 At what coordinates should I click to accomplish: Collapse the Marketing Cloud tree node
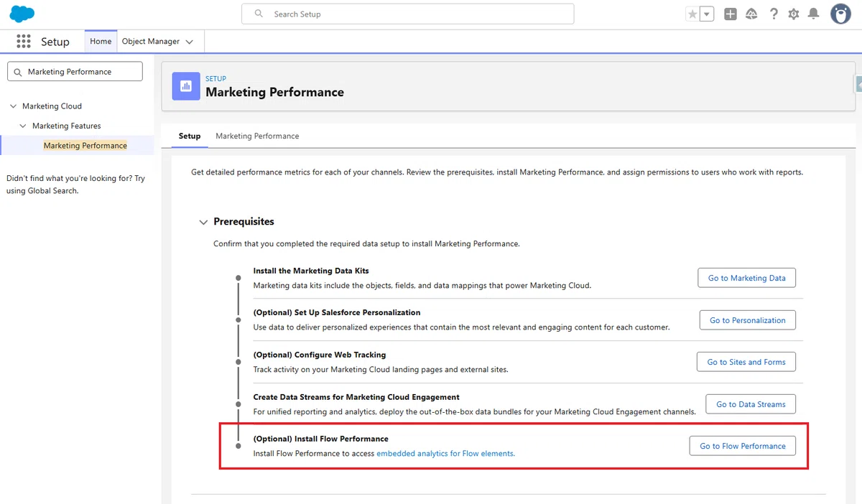click(13, 106)
